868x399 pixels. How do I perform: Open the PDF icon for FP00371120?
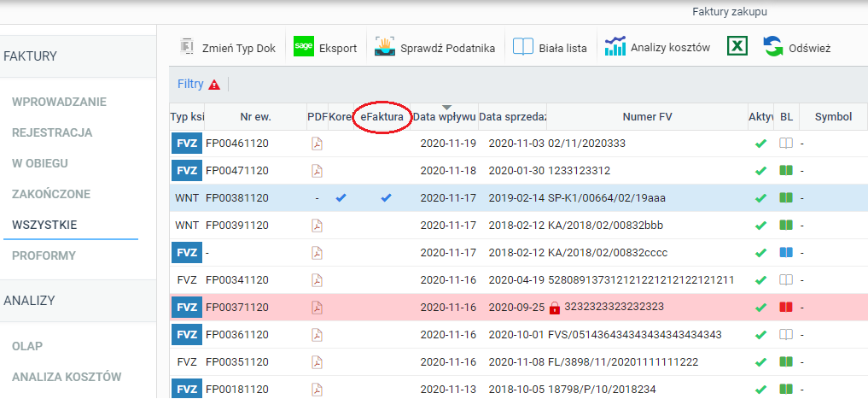coord(317,308)
